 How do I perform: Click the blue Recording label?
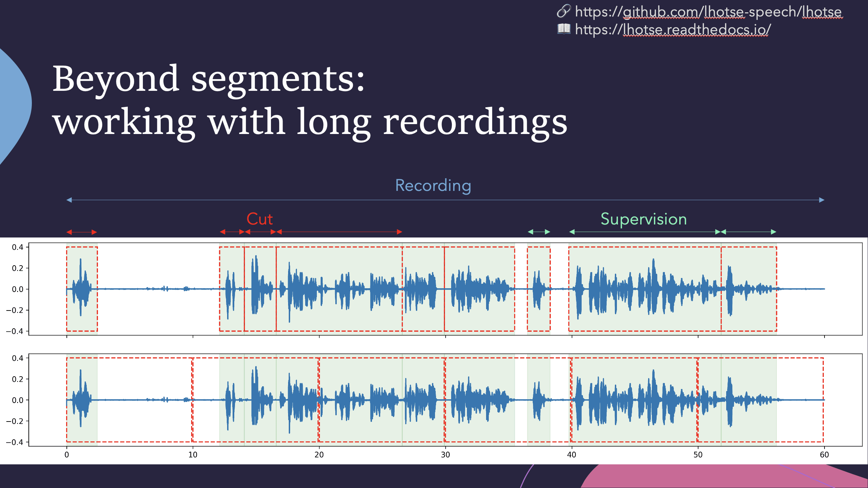(433, 185)
